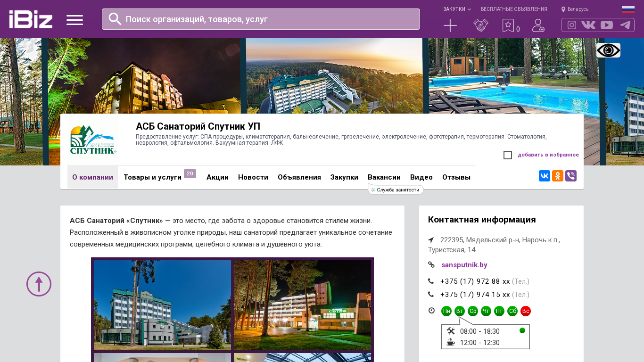Click the scroll-to-top arrow button
This screenshot has height=362, width=644.
click(x=39, y=284)
